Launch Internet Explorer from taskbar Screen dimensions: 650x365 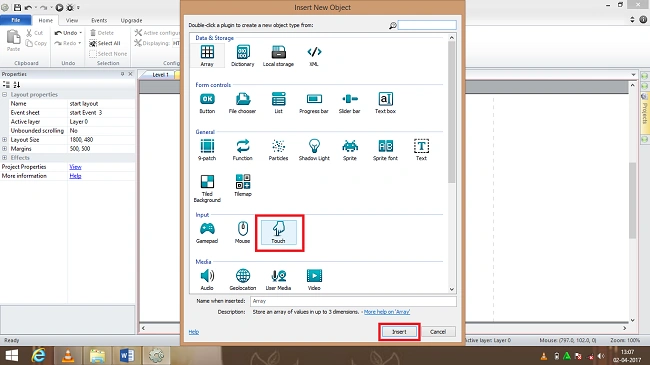pyautogui.click(x=39, y=356)
